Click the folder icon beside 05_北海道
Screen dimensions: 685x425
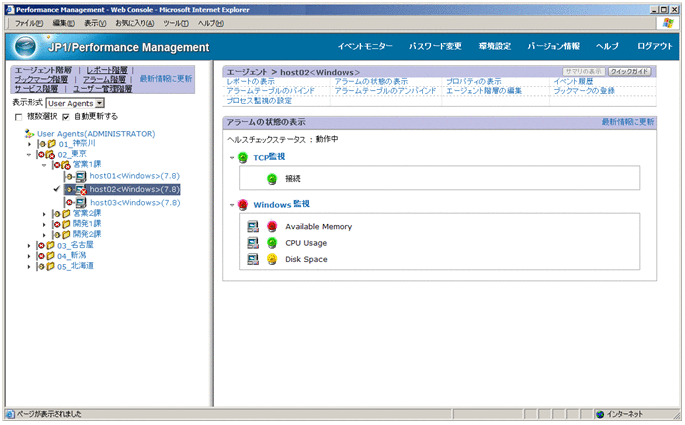(x=50, y=266)
